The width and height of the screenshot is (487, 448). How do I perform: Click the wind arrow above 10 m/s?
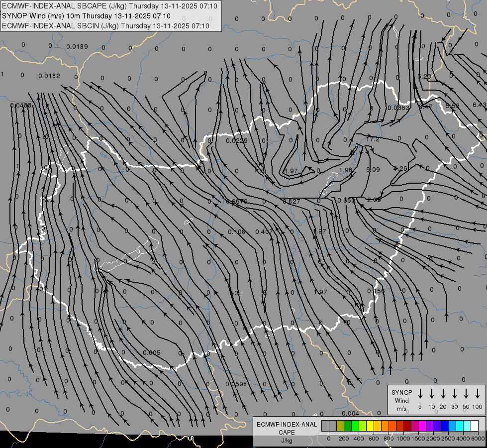point(431,394)
